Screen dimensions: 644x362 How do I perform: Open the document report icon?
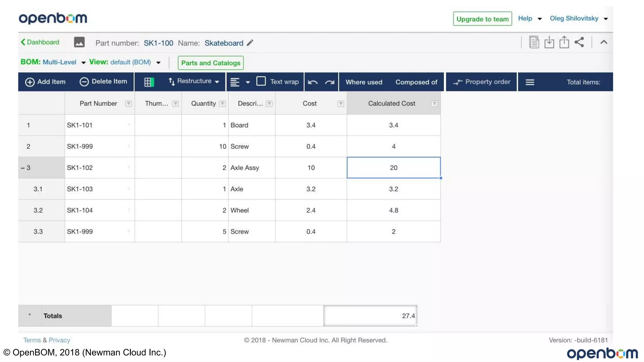coord(534,42)
